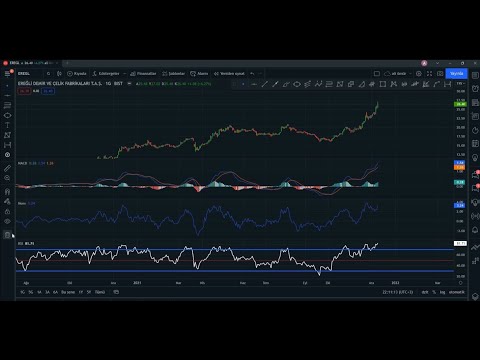
Task: Select the text tool in left sidebar
Action: coord(7,125)
